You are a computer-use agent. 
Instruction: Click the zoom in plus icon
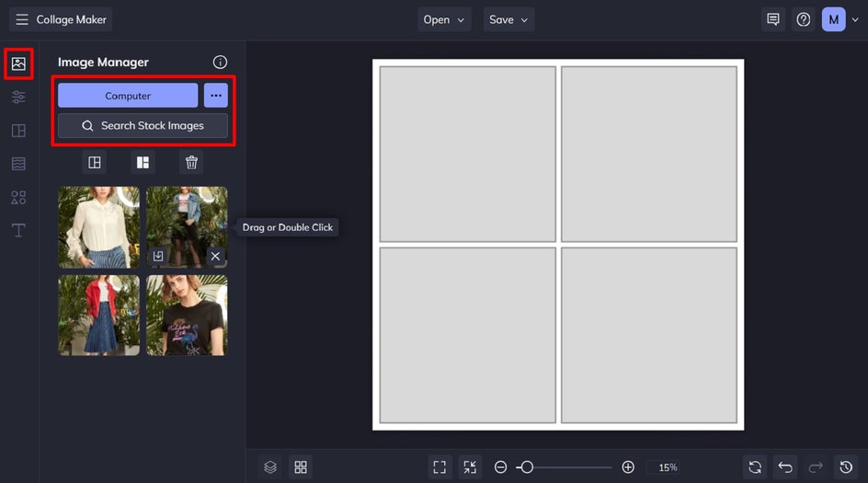(628, 467)
